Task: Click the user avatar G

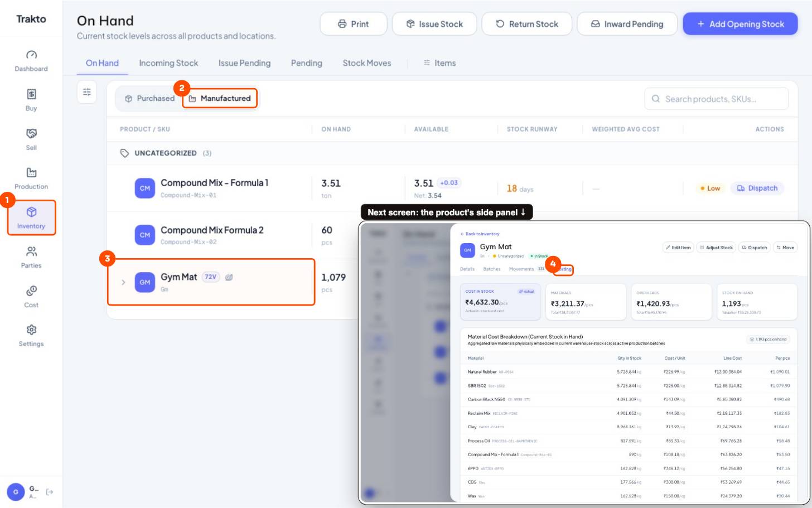Action: pos(16,492)
